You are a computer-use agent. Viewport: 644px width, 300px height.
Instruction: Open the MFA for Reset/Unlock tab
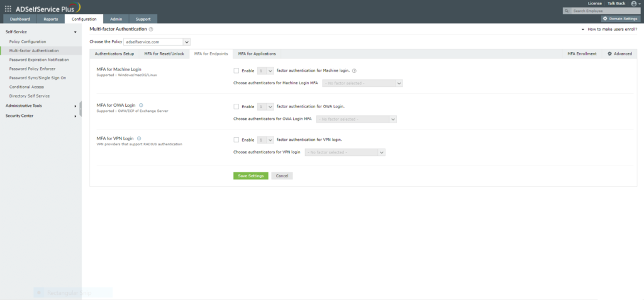coord(164,54)
